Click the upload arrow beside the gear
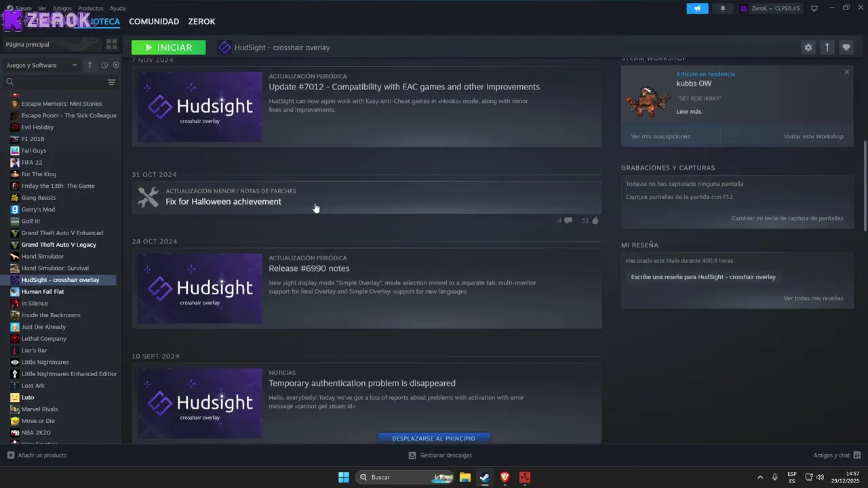 [827, 47]
